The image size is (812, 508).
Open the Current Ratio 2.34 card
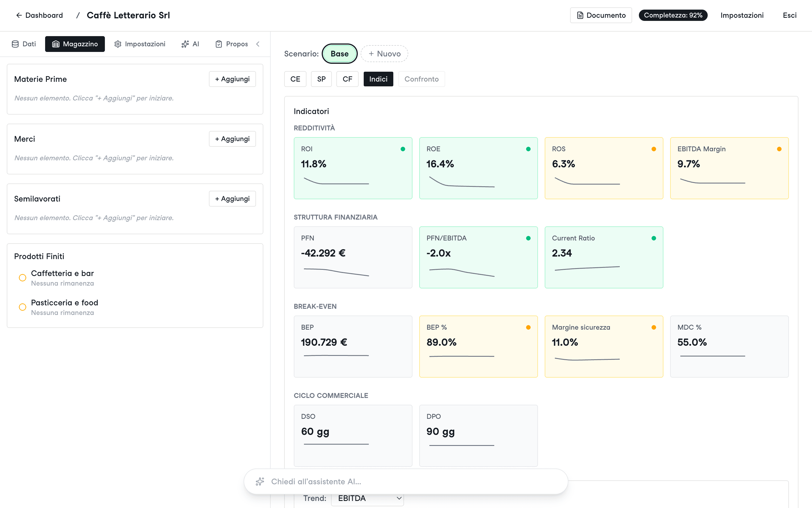click(604, 257)
